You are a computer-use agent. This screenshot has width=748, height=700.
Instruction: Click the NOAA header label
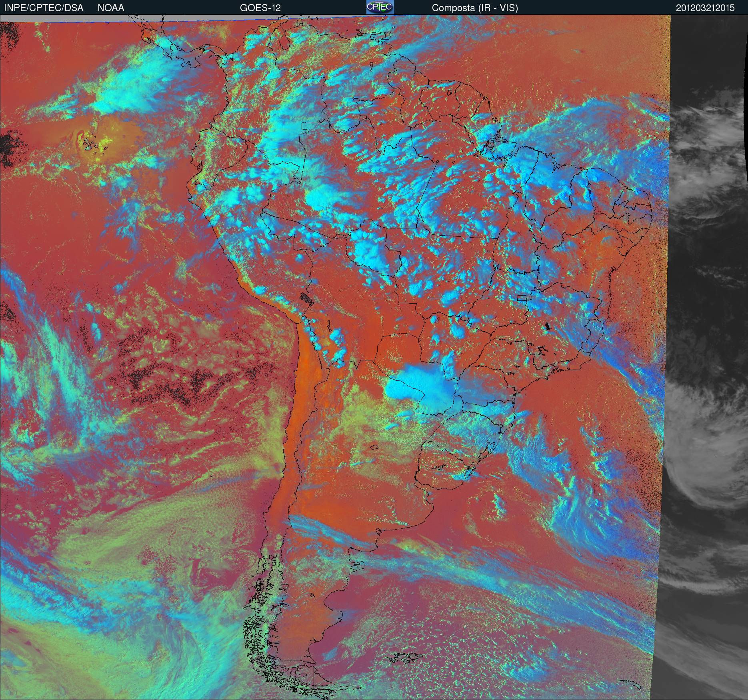(x=111, y=8)
